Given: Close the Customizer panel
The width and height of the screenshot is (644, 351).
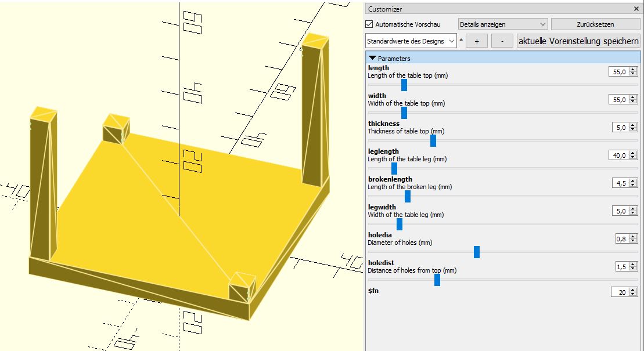Looking at the screenshot, I should [636, 9].
